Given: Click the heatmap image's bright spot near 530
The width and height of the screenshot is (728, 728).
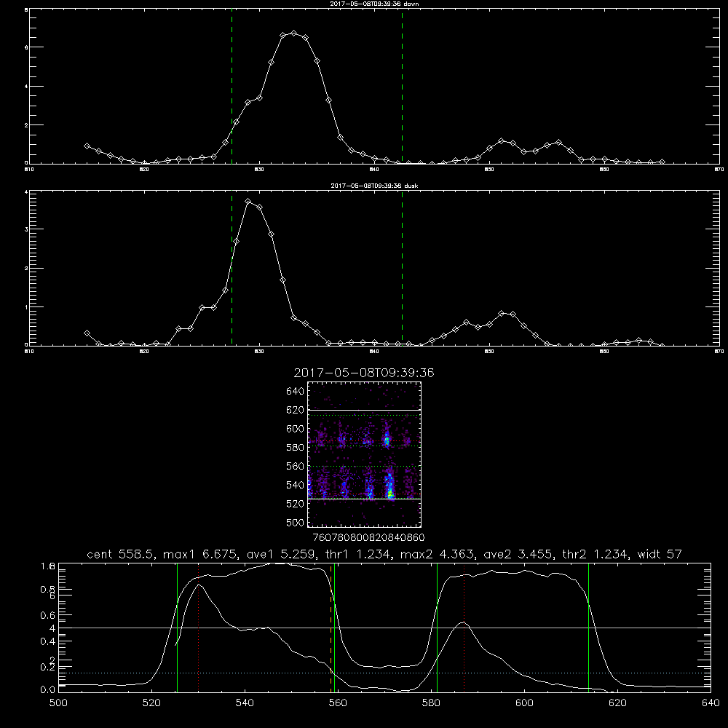Looking at the screenshot, I should coord(390,493).
